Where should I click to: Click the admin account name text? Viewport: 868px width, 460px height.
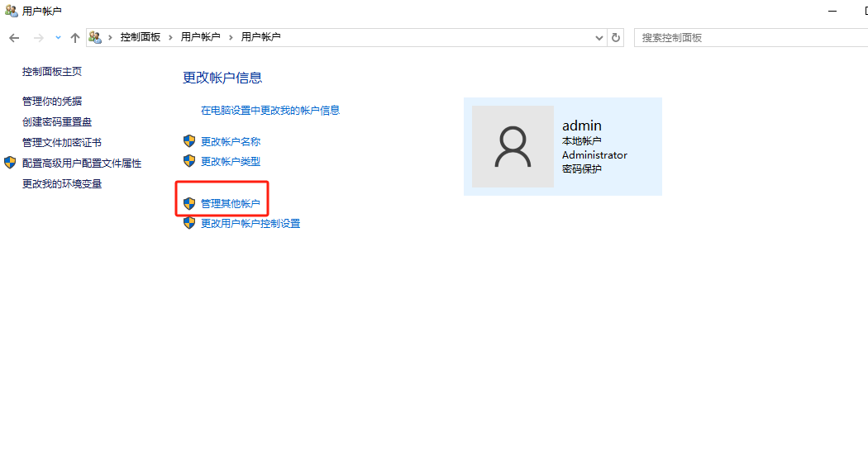pos(582,126)
